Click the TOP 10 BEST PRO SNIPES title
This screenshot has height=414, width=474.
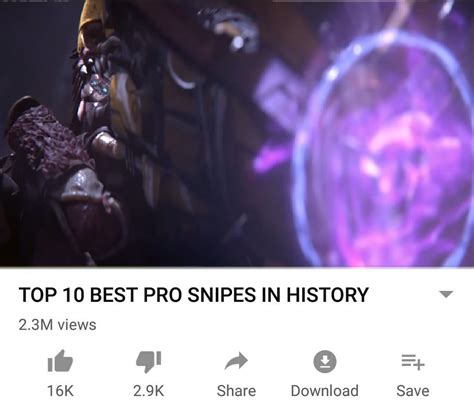click(193, 295)
